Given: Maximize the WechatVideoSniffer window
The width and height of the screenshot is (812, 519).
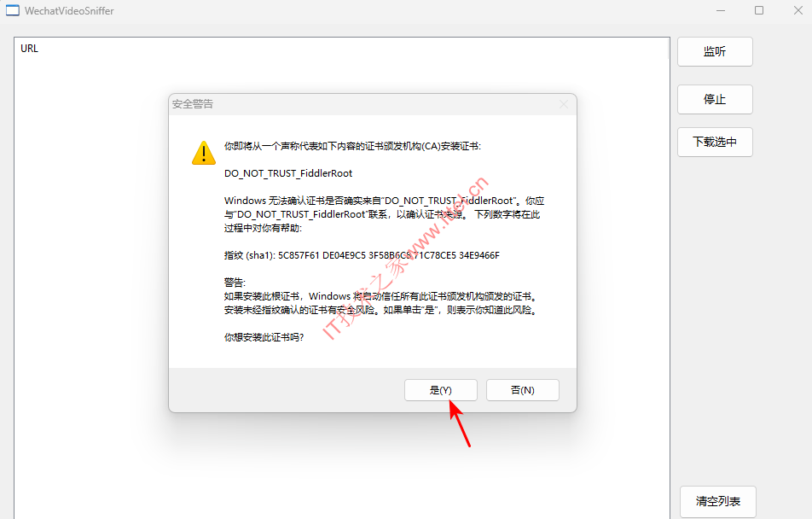Looking at the screenshot, I should [x=759, y=10].
